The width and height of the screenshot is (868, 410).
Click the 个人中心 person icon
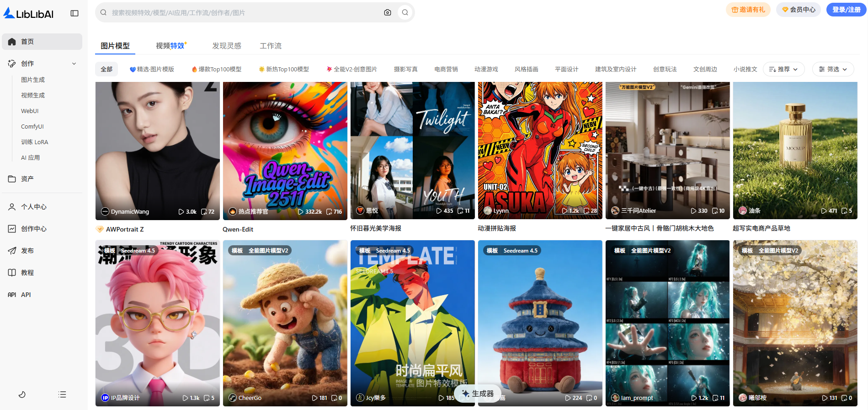(x=12, y=207)
